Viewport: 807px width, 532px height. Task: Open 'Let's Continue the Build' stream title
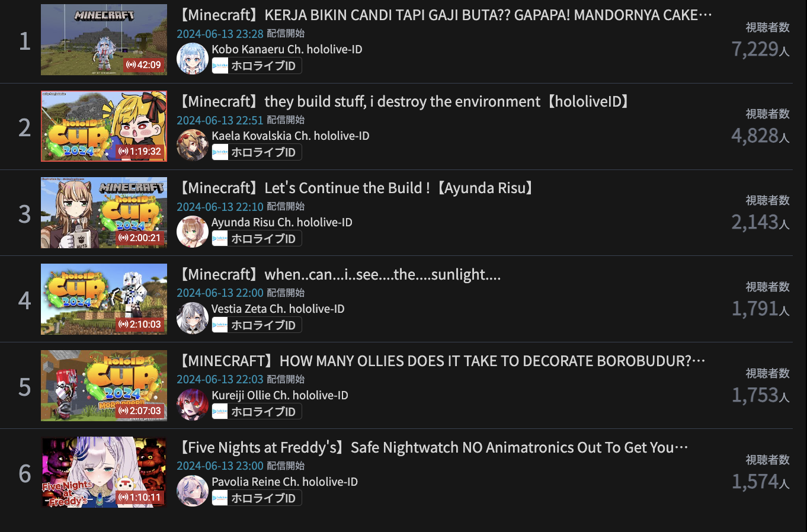click(357, 188)
